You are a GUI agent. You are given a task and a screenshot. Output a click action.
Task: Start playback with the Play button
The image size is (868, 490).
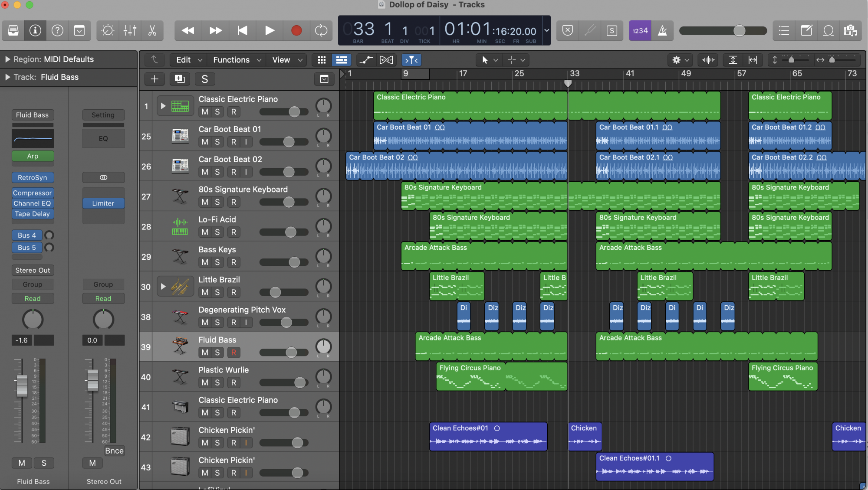coord(270,30)
